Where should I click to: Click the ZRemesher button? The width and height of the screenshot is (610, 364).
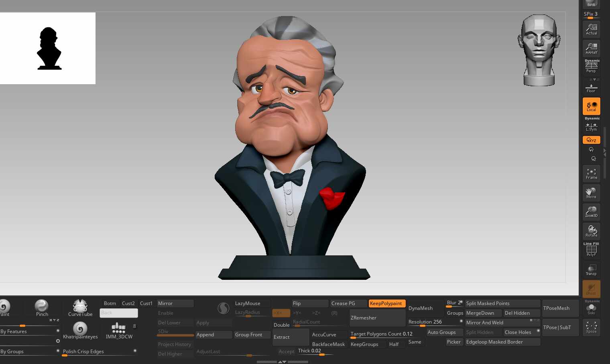click(377, 318)
